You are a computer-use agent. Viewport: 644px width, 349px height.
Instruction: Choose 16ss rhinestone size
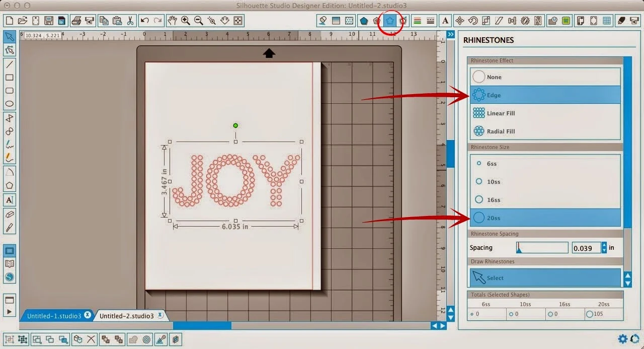pos(545,199)
